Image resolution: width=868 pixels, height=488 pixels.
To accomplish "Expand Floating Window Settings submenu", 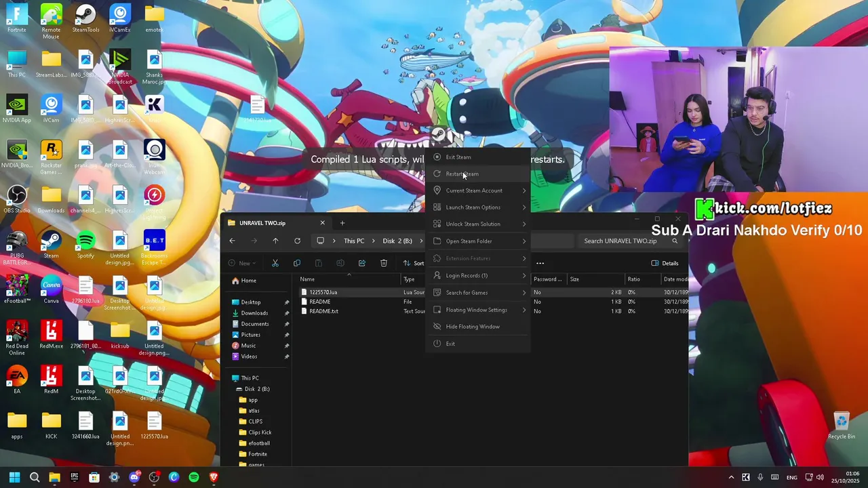I will click(478, 310).
